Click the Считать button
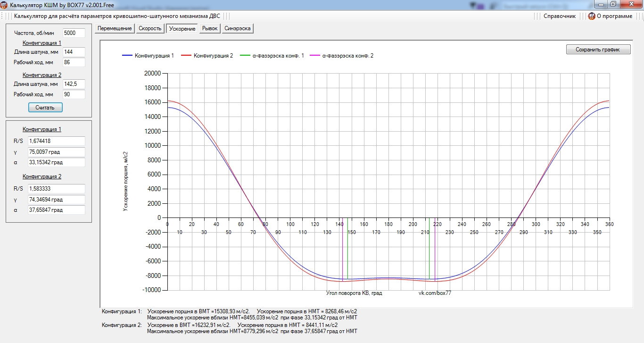Image resolution: width=644 pixels, height=343 pixels. (x=45, y=108)
